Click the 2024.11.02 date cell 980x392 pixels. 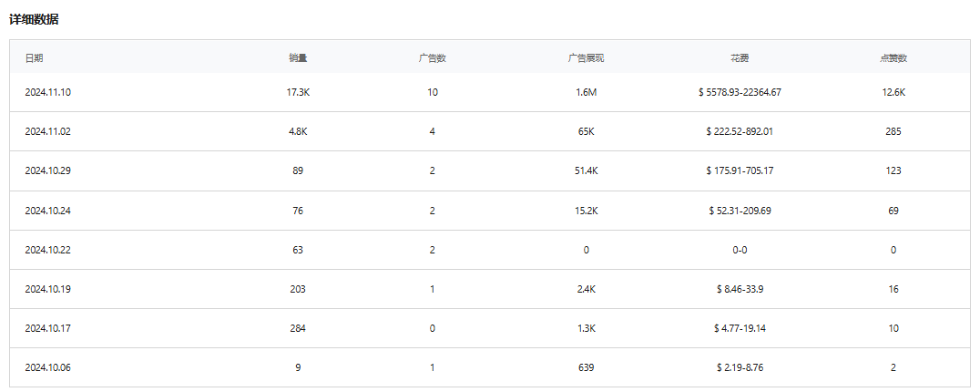coord(47,131)
